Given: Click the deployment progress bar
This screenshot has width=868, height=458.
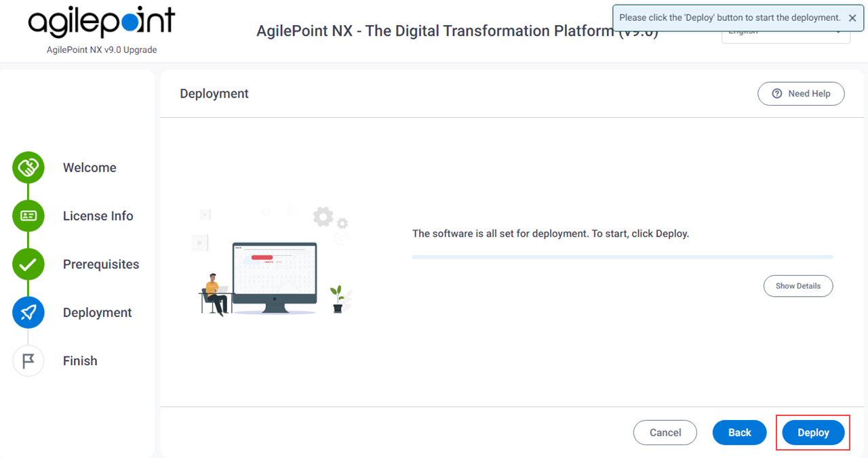Looking at the screenshot, I should [623, 257].
